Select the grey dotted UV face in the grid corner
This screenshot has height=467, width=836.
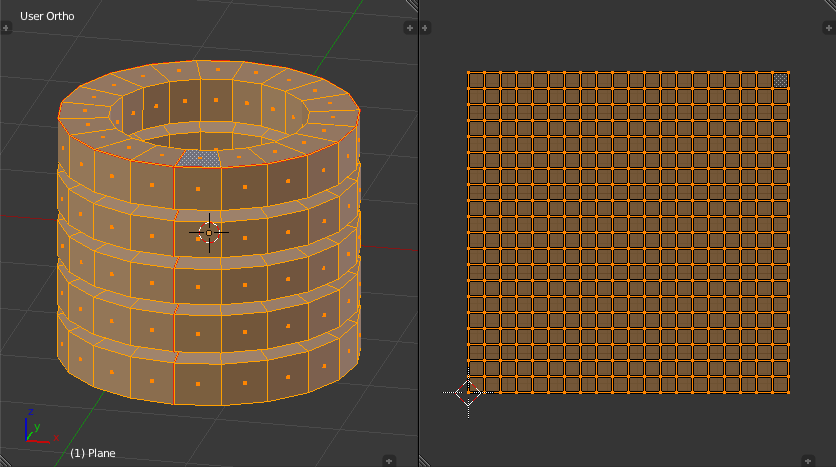[x=780, y=80]
